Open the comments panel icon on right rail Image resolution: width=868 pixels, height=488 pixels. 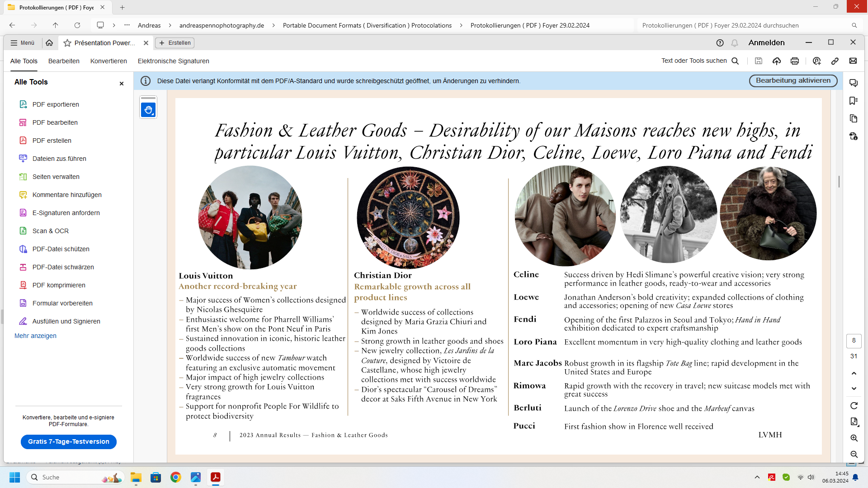[854, 83]
